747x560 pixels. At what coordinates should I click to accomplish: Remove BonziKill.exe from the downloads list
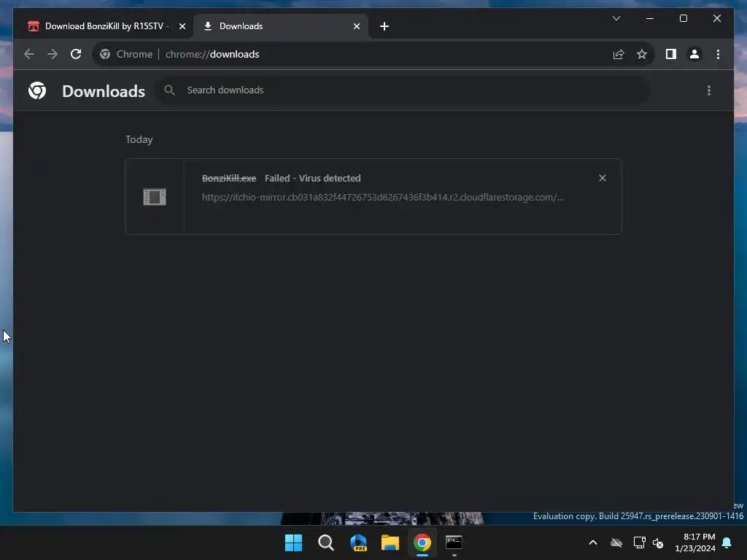[x=602, y=178]
